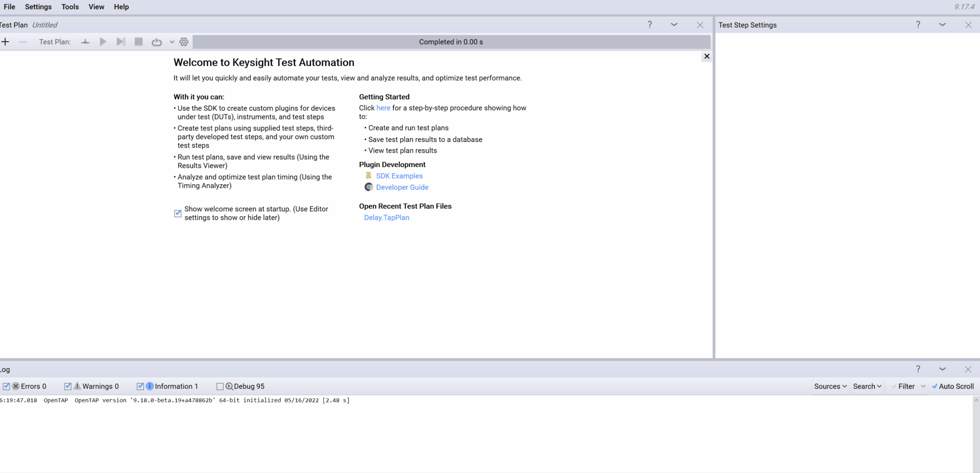This screenshot has width=980, height=473.
Task: Uncheck Show welcome screen at startup
Action: pyautogui.click(x=177, y=213)
